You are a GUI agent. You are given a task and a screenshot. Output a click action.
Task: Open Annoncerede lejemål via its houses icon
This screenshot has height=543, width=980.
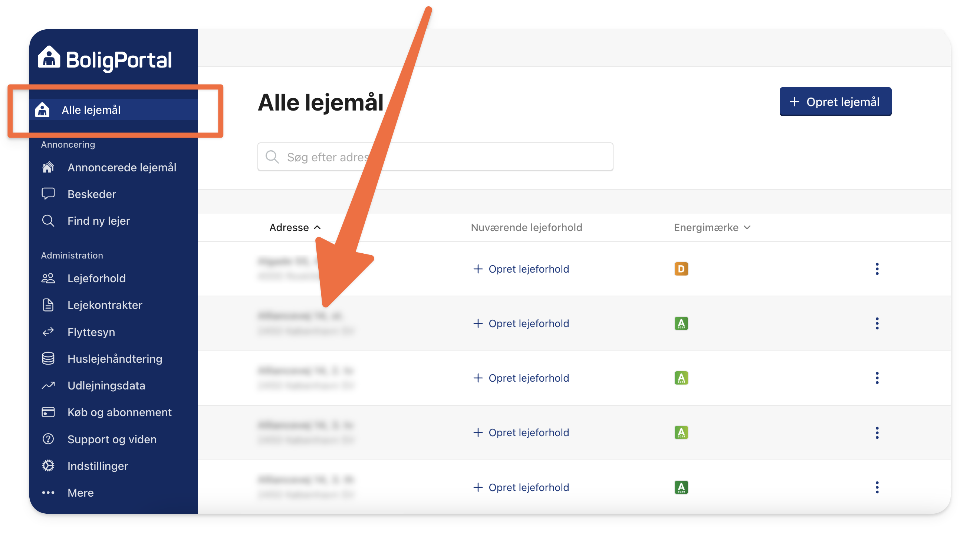coord(48,167)
